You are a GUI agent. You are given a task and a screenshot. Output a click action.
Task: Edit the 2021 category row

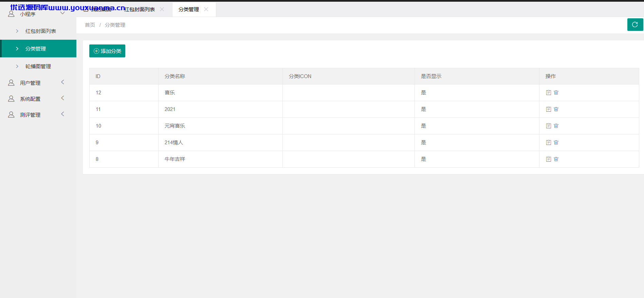548,109
